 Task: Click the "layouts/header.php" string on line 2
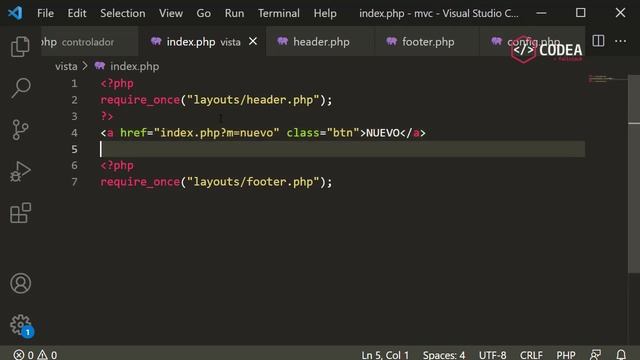[x=253, y=100]
